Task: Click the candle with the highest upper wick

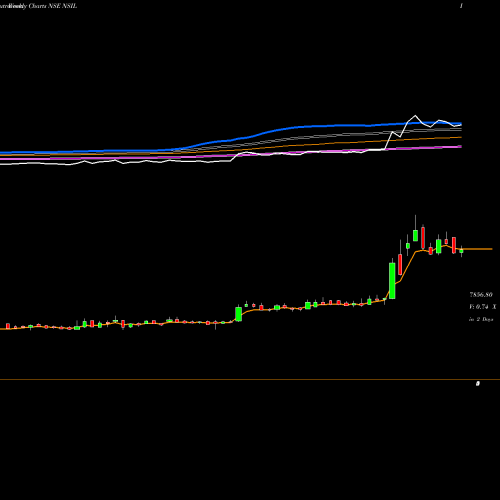Action: pyautogui.click(x=415, y=235)
